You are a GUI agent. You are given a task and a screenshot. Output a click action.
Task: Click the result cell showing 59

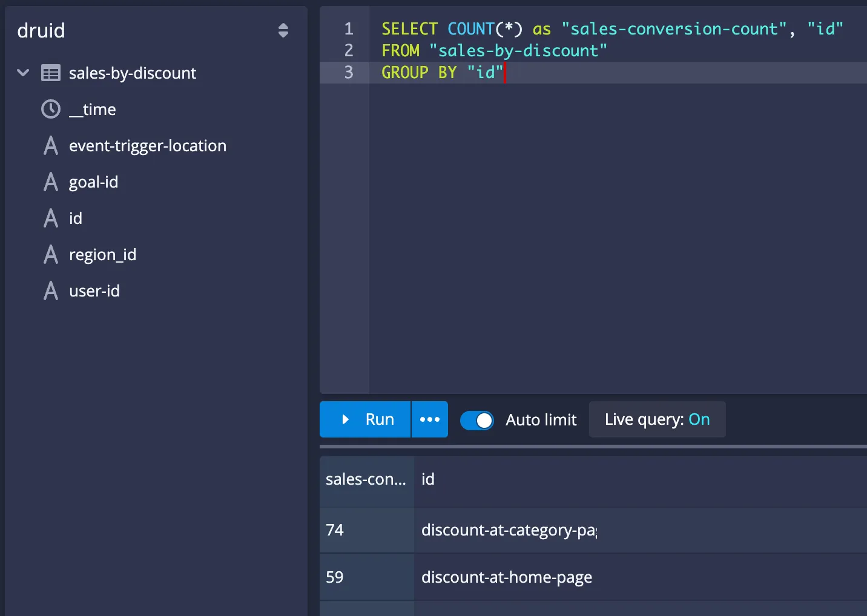[x=367, y=577]
